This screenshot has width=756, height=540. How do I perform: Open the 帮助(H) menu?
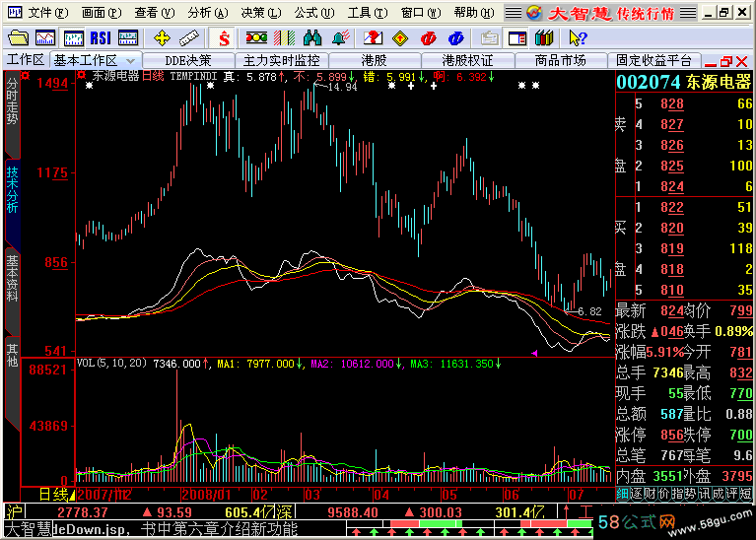pos(474,13)
